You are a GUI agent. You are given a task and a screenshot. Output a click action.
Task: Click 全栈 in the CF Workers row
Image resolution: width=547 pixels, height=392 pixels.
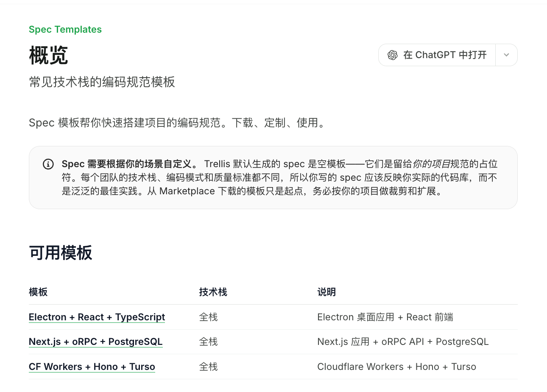point(209,367)
